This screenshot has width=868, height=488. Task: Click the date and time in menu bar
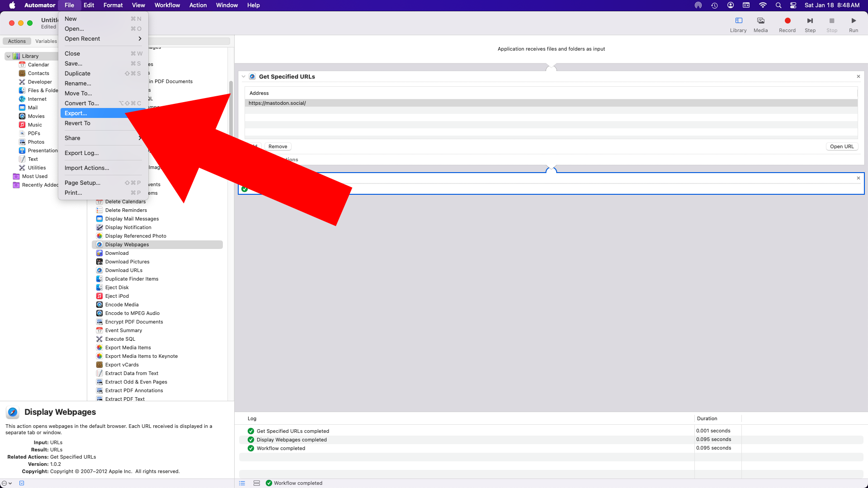click(832, 5)
